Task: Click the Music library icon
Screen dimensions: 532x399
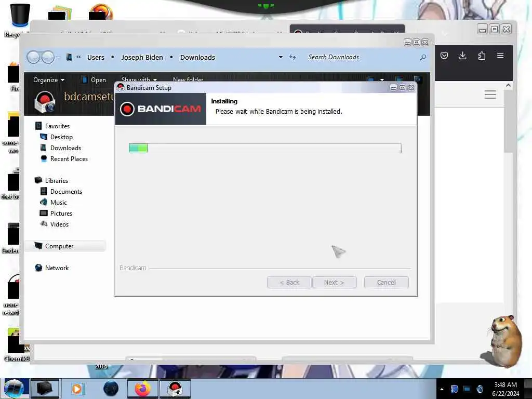Action: click(44, 202)
